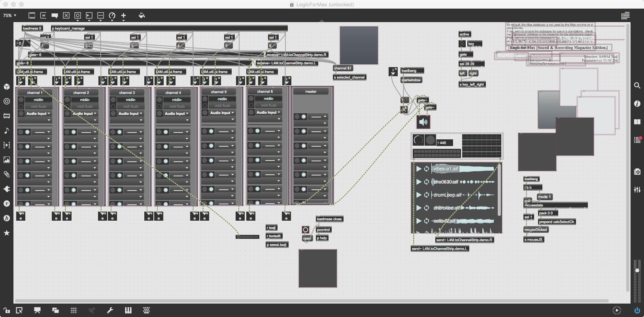Screen dimensions: 644x317
Task: Play the vibes-a1.aif clip
Action: (418, 169)
